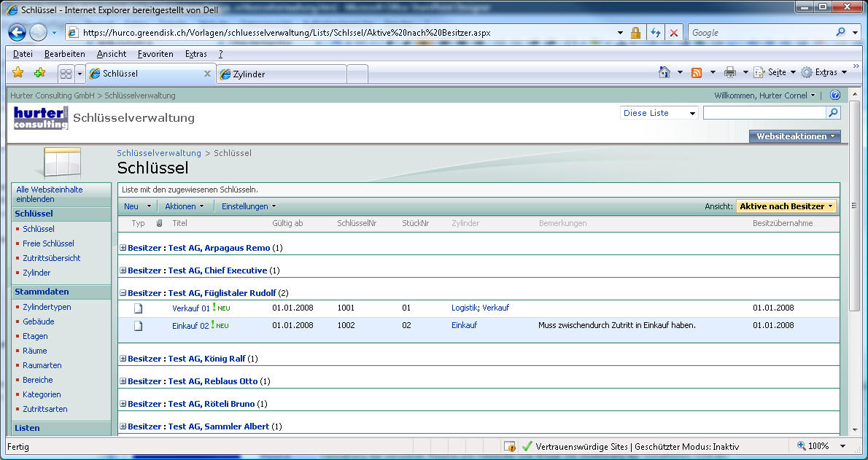Click the zoom magnifier icon in status bar
This screenshot has height=460, width=868.
[801, 445]
